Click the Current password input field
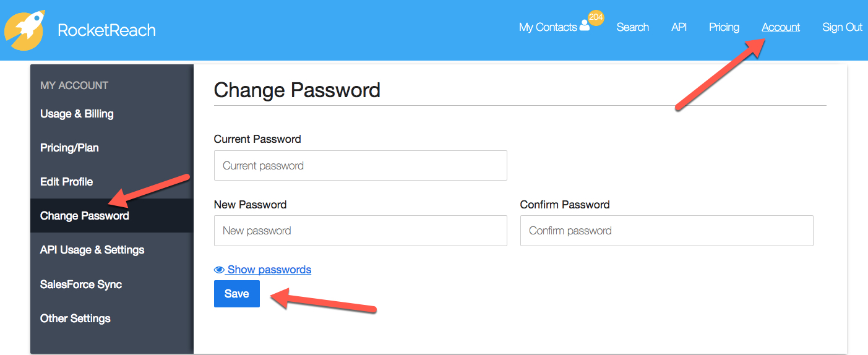The image size is (868, 355). 361,166
